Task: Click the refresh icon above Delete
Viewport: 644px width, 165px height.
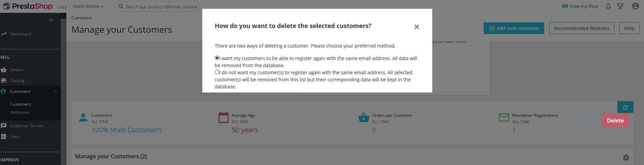Action: tap(625, 107)
